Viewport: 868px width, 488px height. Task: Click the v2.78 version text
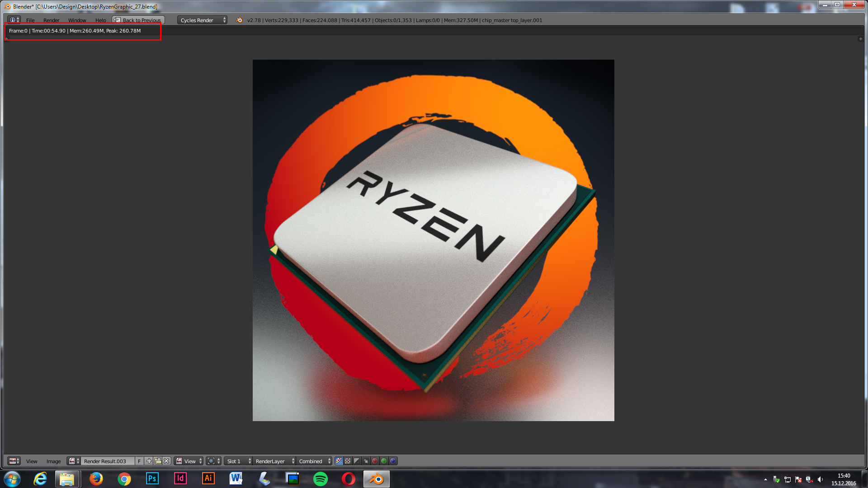click(254, 20)
